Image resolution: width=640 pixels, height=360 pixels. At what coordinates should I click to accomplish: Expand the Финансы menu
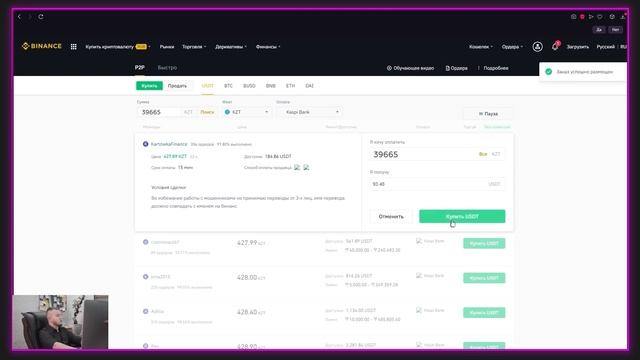pyautogui.click(x=268, y=47)
